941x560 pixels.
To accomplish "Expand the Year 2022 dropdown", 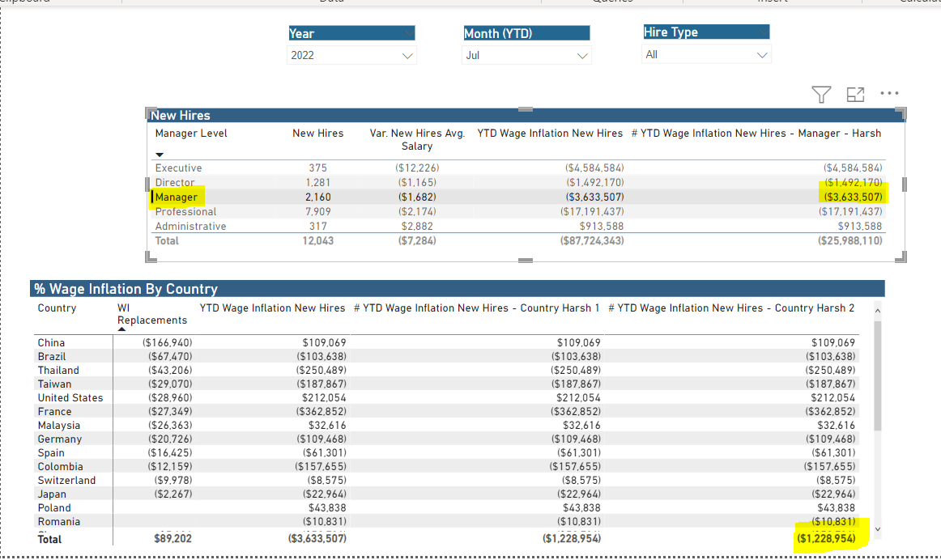I will pyautogui.click(x=351, y=55).
